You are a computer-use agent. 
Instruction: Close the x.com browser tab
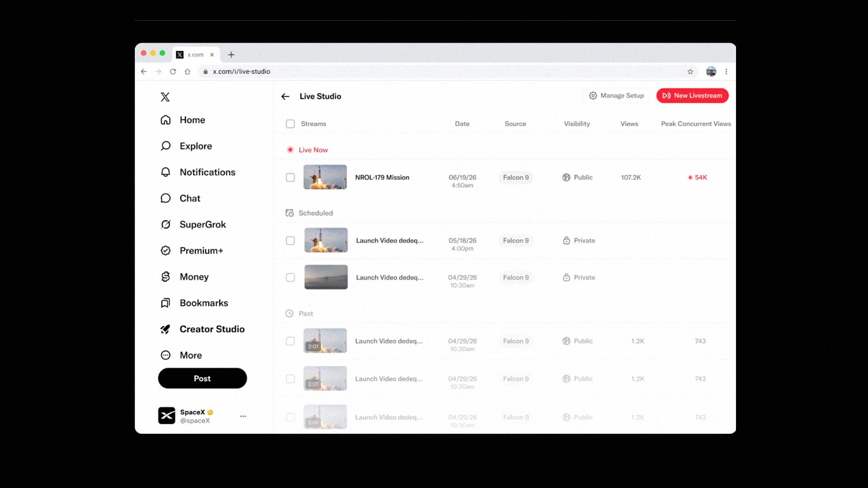pos(212,55)
